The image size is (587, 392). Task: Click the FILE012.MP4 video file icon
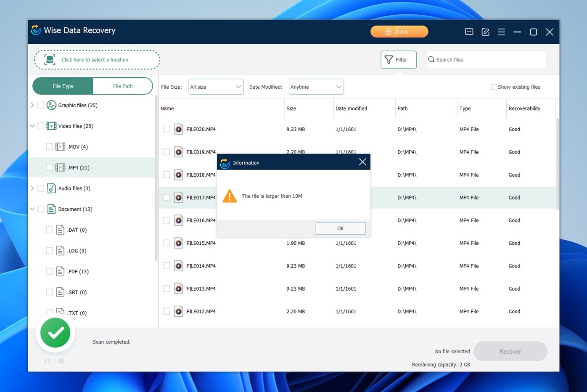(x=179, y=311)
